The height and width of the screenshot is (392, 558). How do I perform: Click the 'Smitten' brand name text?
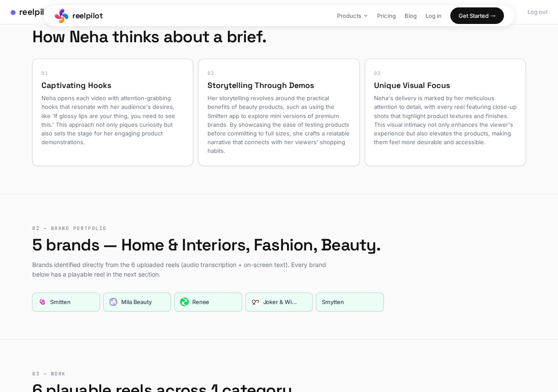pos(60,302)
